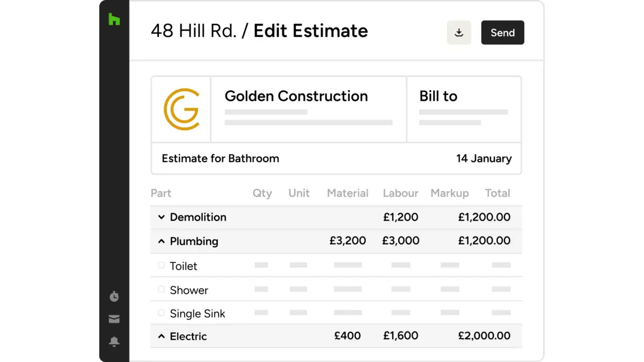644x362 pixels.
Task: Click the Golden Construction company name
Action: click(x=296, y=97)
